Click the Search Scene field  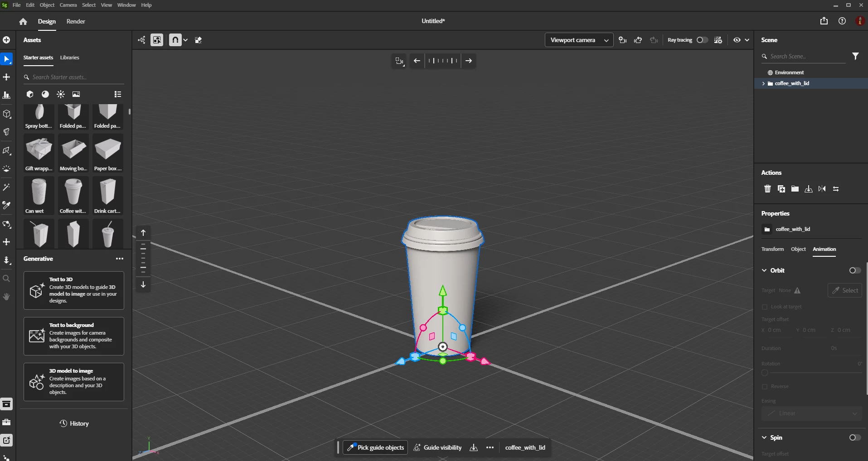[x=803, y=56]
